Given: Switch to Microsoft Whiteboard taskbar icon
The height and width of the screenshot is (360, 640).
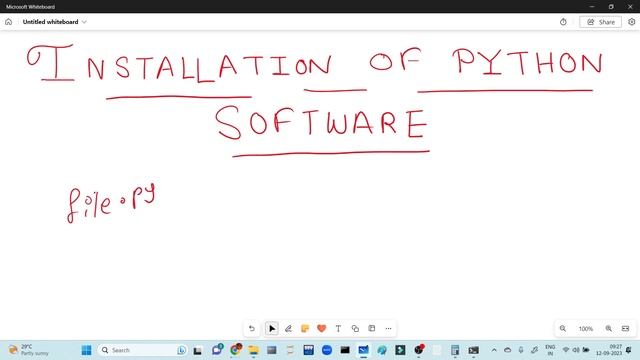Looking at the screenshot, I should pyautogui.click(x=363, y=350).
